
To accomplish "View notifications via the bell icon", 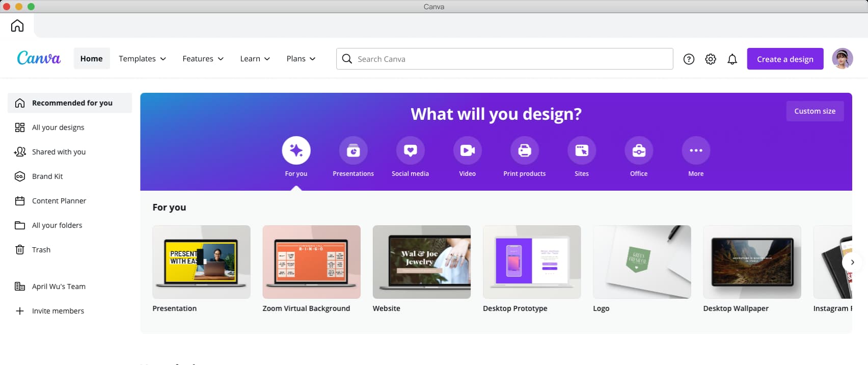I will [732, 59].
